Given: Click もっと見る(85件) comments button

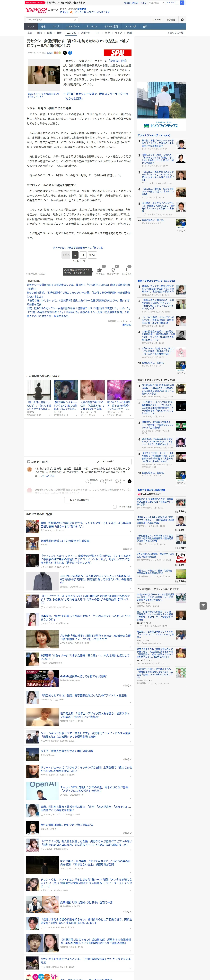Looking at the screenshot, I should pos(79,500).
